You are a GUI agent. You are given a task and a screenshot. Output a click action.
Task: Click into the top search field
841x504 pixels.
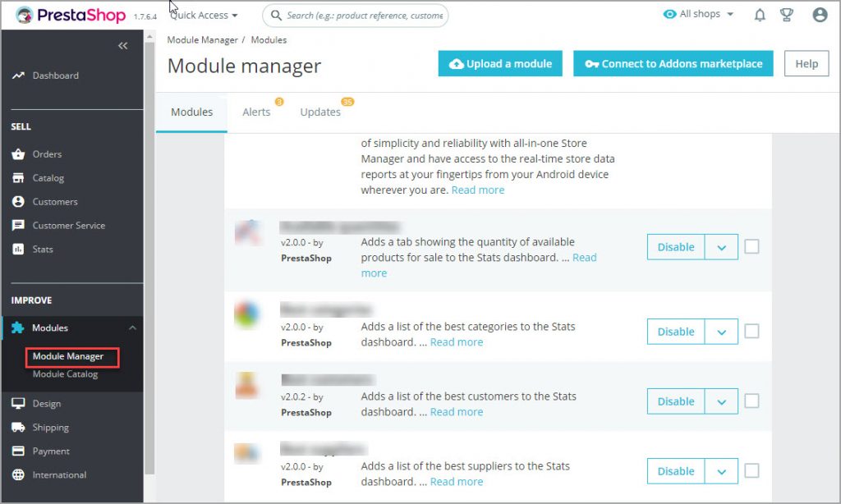point(365,15)
